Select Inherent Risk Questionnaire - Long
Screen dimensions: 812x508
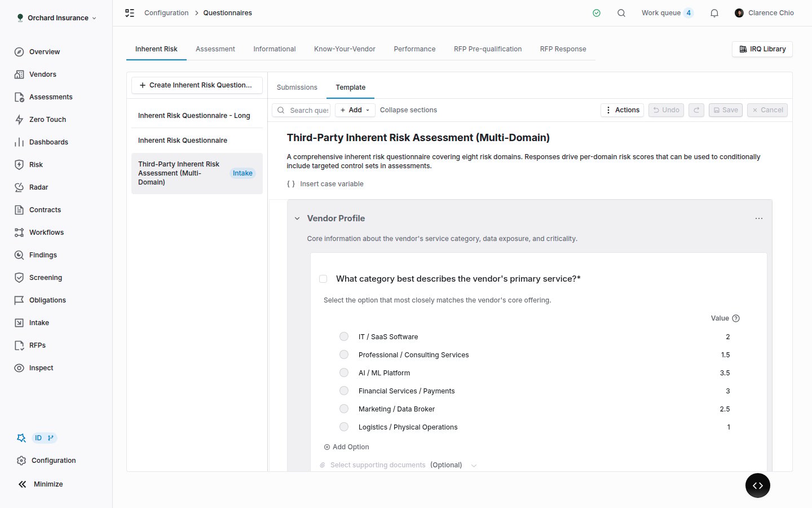click(197, 116)
